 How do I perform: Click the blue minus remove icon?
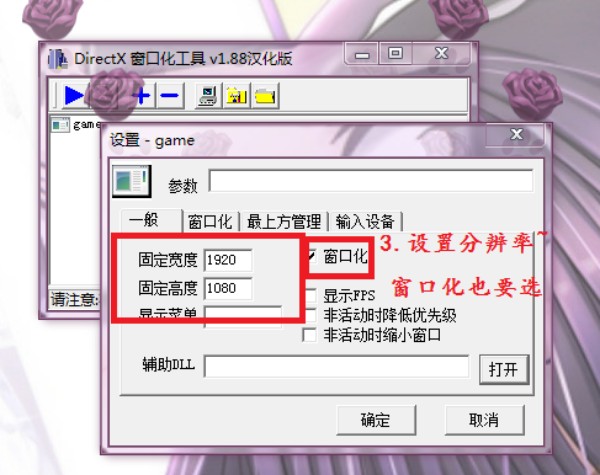pyautogui.click(x=170, y=95)
